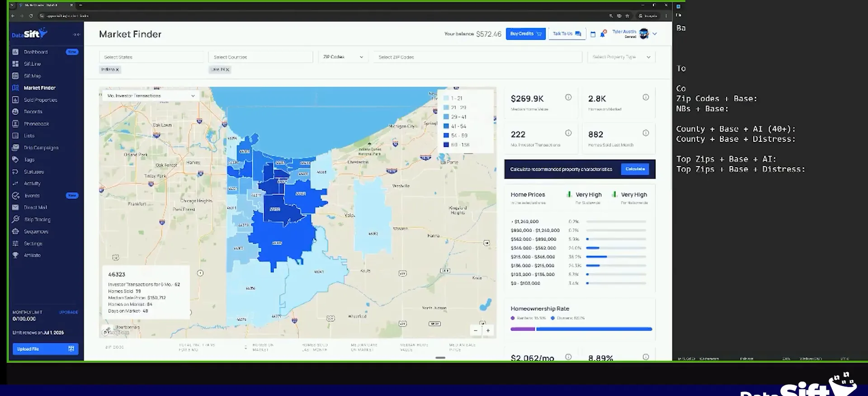Click the Talk To Us button
Viewport: 868px width, 396px height.
[x=567, y=34]
